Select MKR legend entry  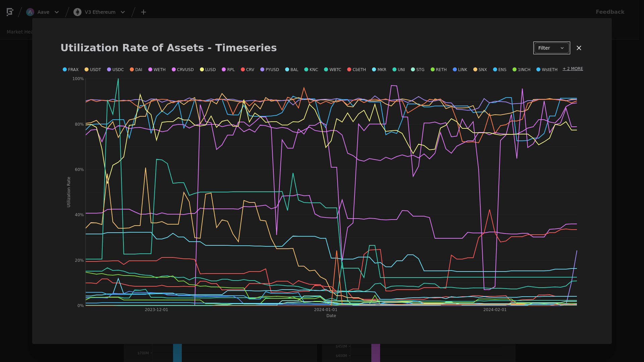(379, 70)
